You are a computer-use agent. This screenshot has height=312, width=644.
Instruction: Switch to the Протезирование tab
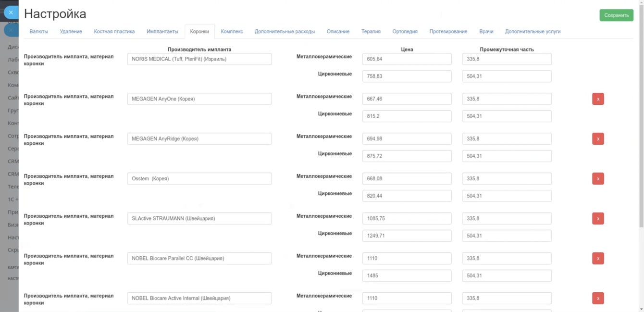pos(448,32)
